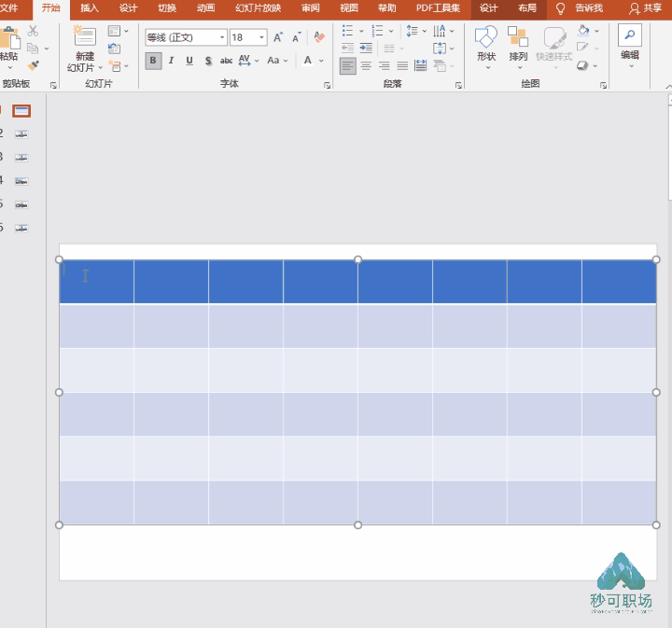The width and height of the screenshot is (672, 628).
Task: Toggle Underline formatting
Action: coord(189,61)
